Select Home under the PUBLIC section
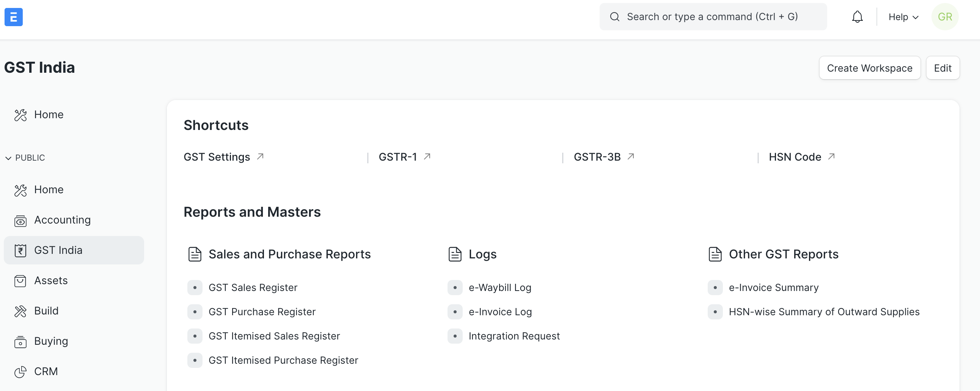 click(x=49, y=189)
